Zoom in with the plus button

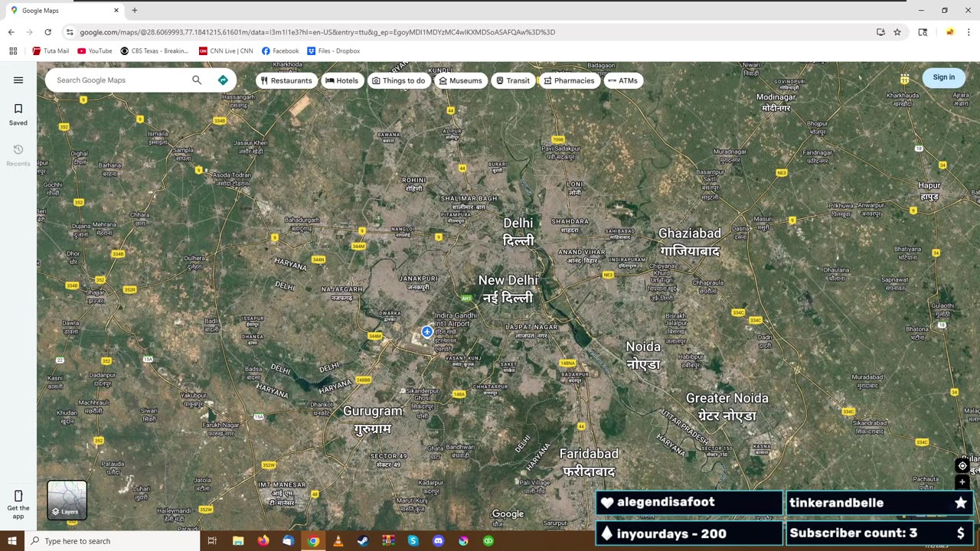962,482
